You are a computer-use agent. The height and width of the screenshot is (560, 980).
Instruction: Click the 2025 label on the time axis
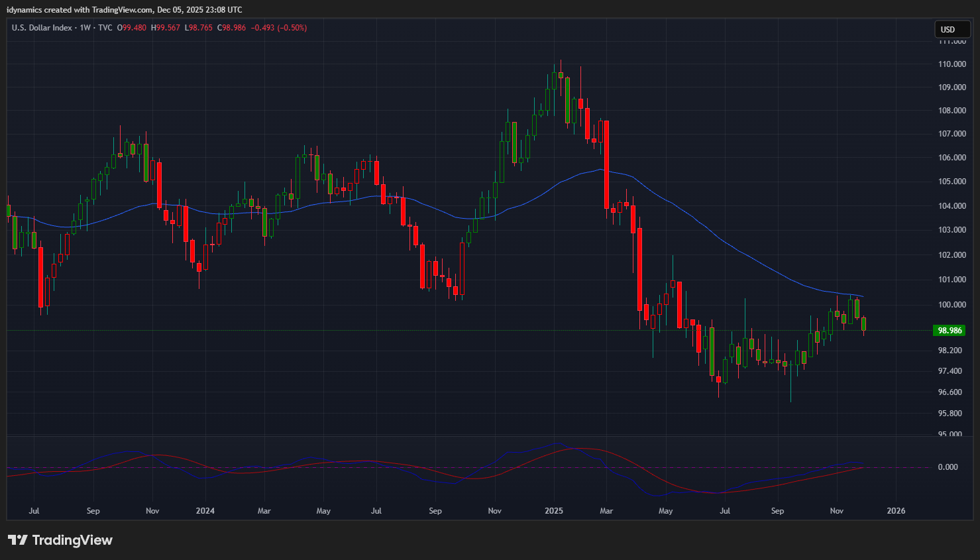point(553,511)
